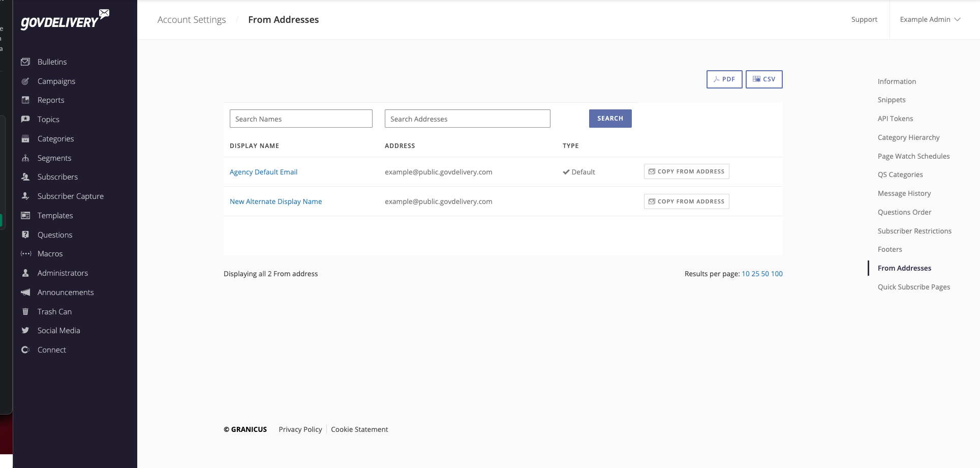
Task: Open the Agency Default Email entry
Action: pyautogui.click(x=263, y=171)
